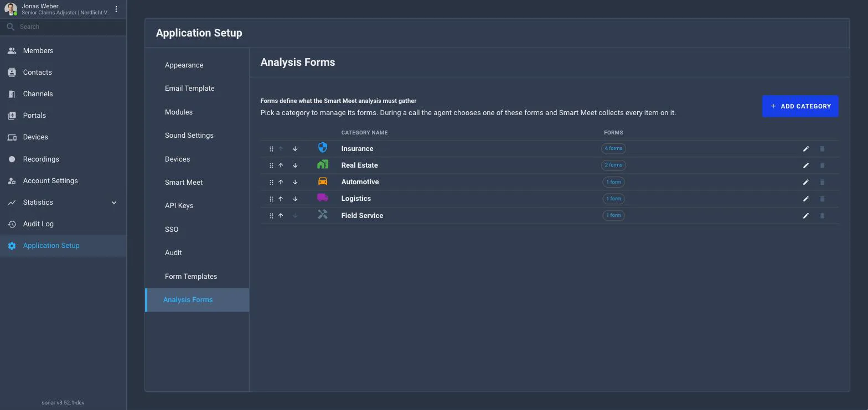This screenshot has height=410, width=868.
Task: Open the API Keys tab
Action: [197, 206]
